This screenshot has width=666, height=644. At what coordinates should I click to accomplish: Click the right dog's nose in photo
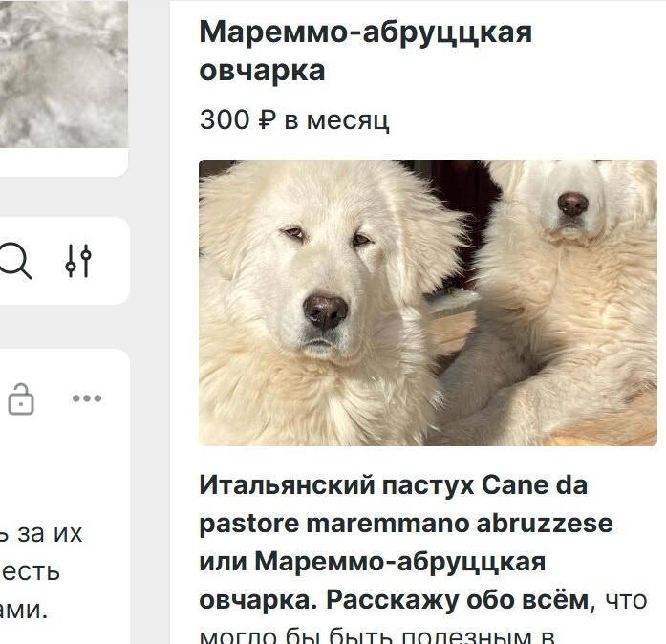tap(573, 204)
